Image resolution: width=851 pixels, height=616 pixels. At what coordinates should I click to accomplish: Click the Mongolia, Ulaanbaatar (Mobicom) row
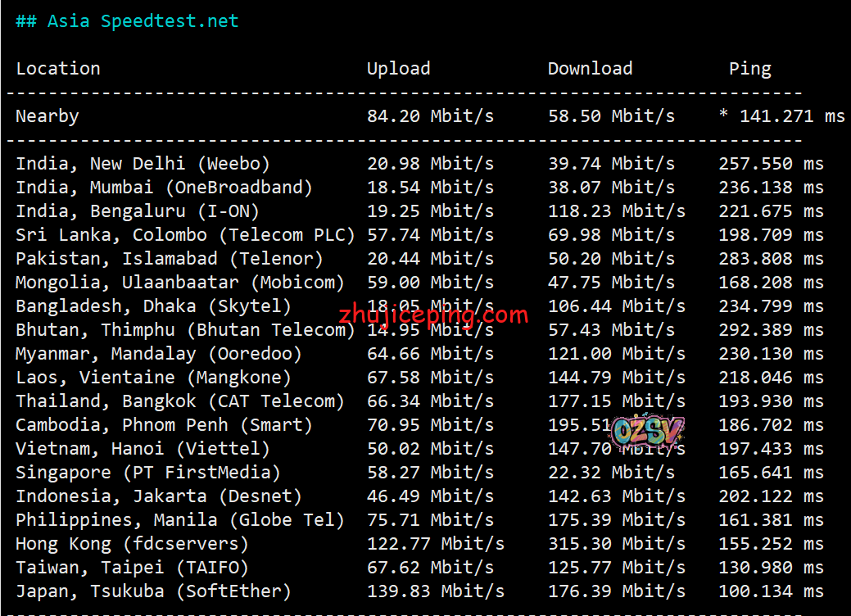180,283
